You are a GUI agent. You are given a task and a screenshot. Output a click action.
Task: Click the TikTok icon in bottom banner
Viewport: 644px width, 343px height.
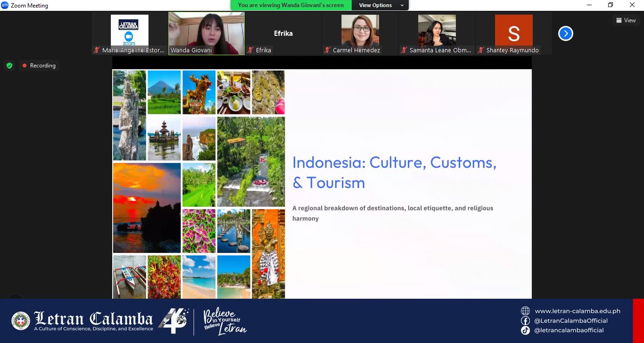coord(525,330)
